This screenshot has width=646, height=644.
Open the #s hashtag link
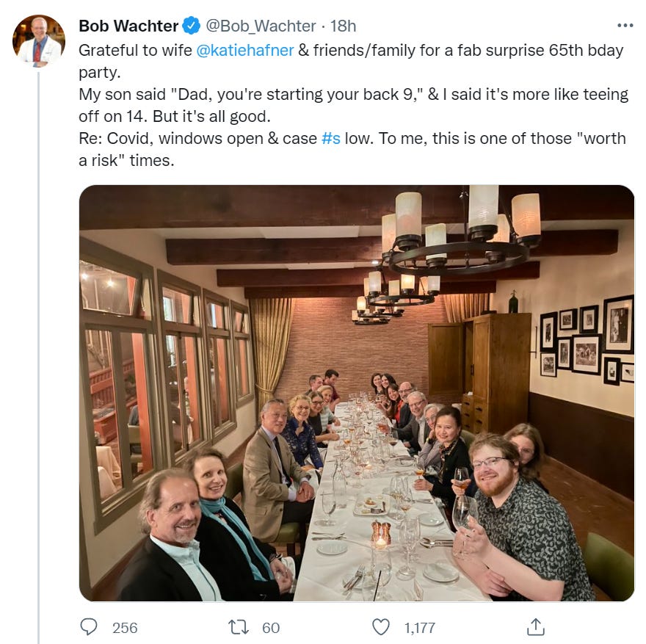point(331,138)
